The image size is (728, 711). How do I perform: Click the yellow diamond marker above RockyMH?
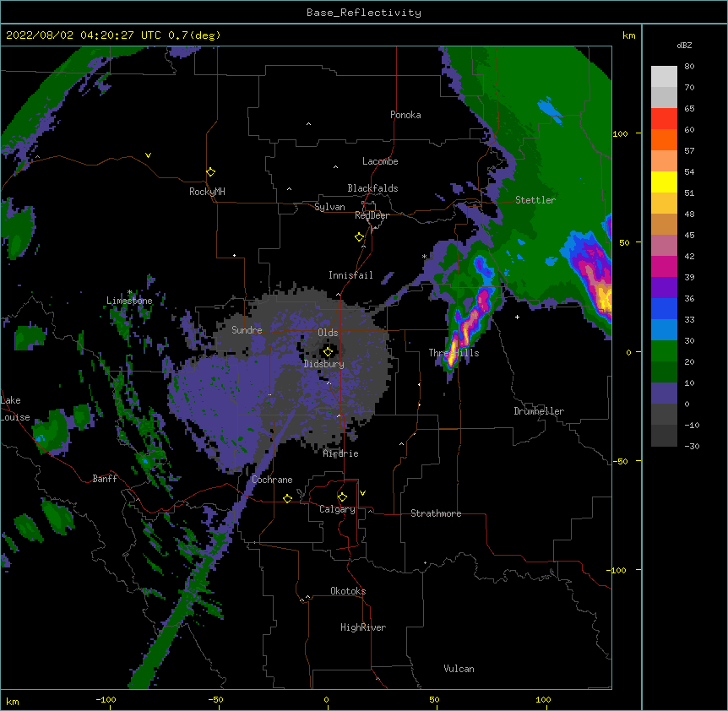coord(210,172)
